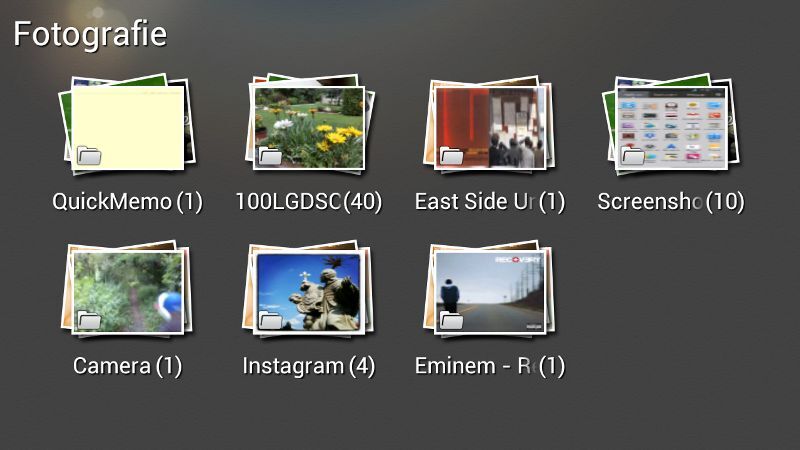Click folder icon on East Side album
Screen dimensions: 800x450
click(x=452, y=156)
